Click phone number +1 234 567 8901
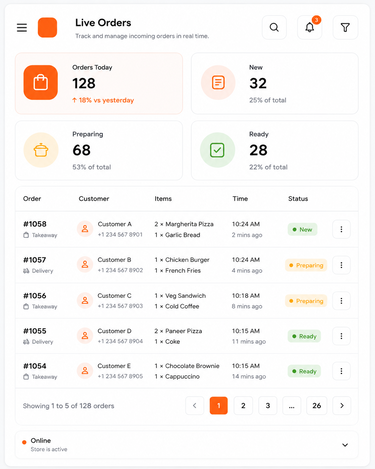 coord(120,235)
